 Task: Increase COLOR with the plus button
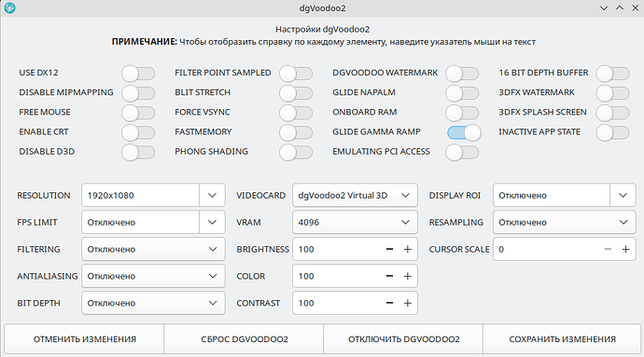408,276
